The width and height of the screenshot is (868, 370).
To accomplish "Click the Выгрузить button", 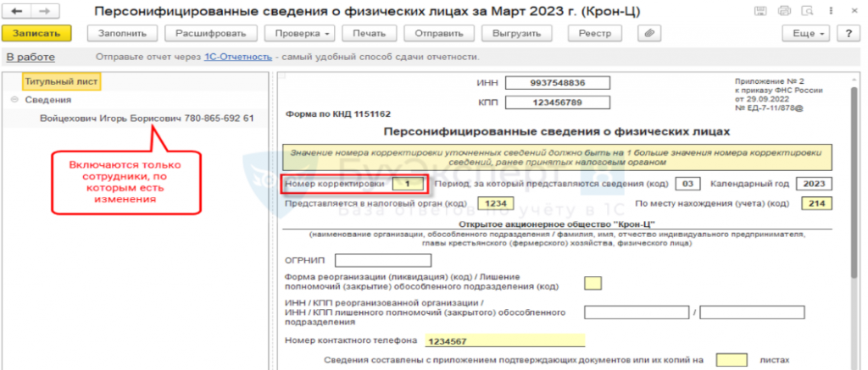I will pyautogui.click(x=517, y=33).
